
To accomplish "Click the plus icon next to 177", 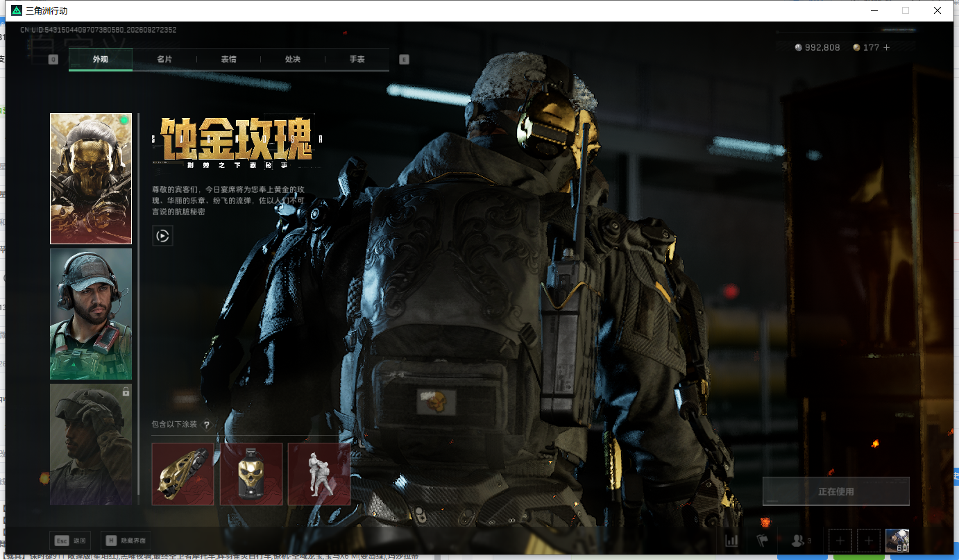I will [886, 48].
